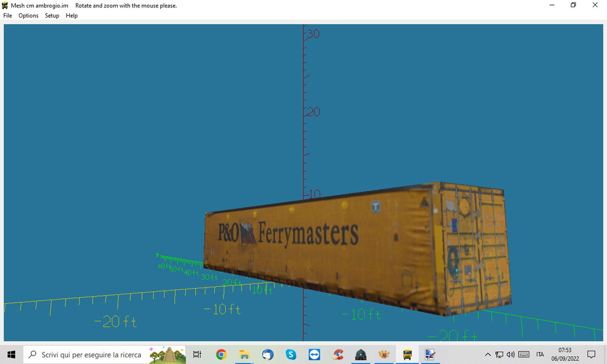The image size is (607, 364).
Task: Click the touch keyboard tray icon
Action: coord(524,354)
